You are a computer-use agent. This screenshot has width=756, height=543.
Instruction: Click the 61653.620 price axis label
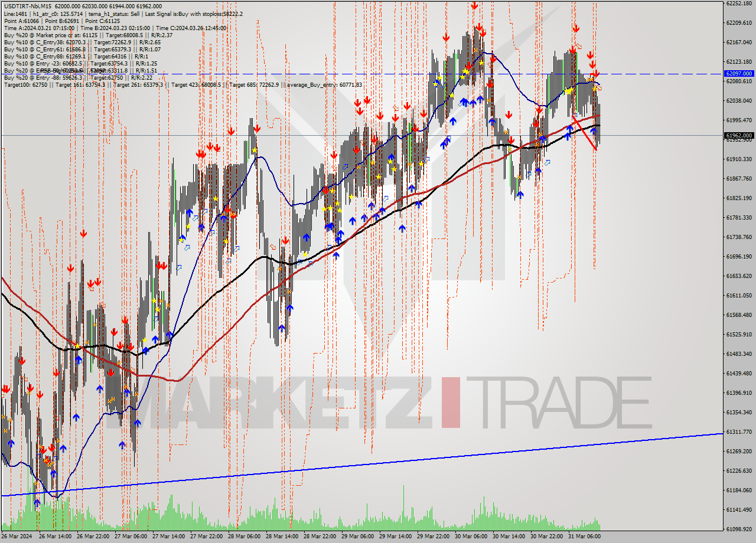click(739, 276)
